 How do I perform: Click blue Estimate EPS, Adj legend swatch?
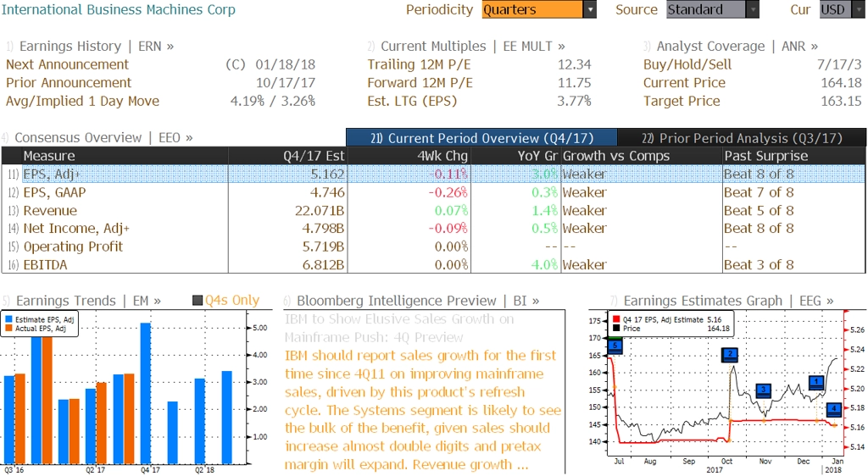[8, 319]
